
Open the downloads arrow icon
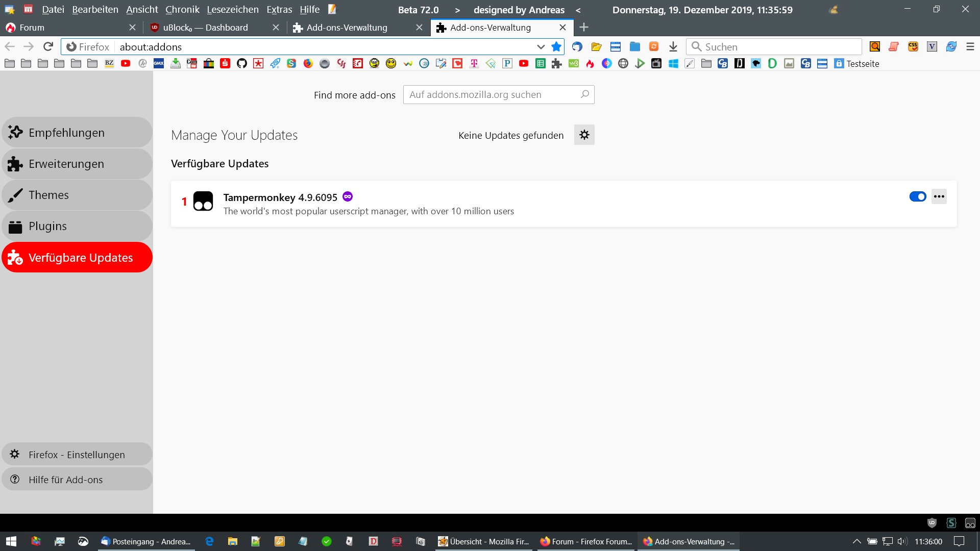click(673, 46)
